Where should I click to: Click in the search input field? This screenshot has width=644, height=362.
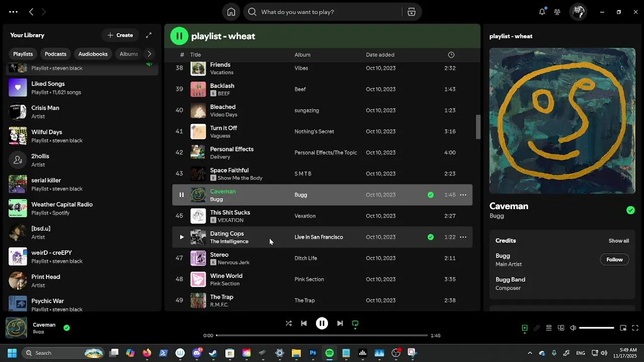click(x=330, y=12)
